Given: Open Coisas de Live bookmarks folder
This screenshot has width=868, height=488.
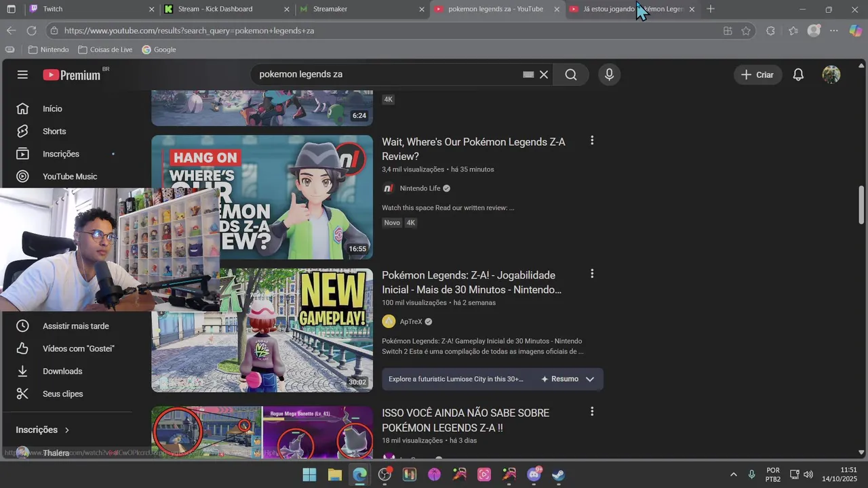Looking at the screenshot, I should click(105, 49).
